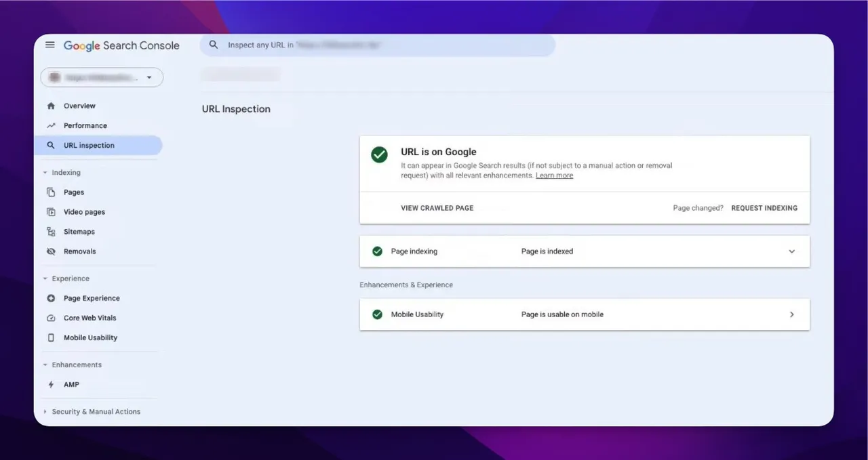Select URL inspection menu item
The image size is (868, 460).
click(98, 146)
